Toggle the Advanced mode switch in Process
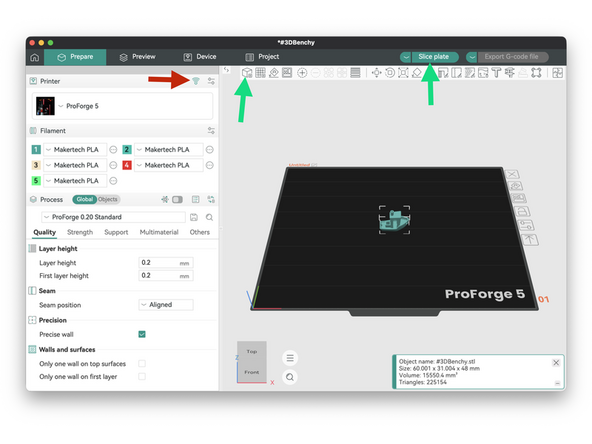 click(177, 199)
